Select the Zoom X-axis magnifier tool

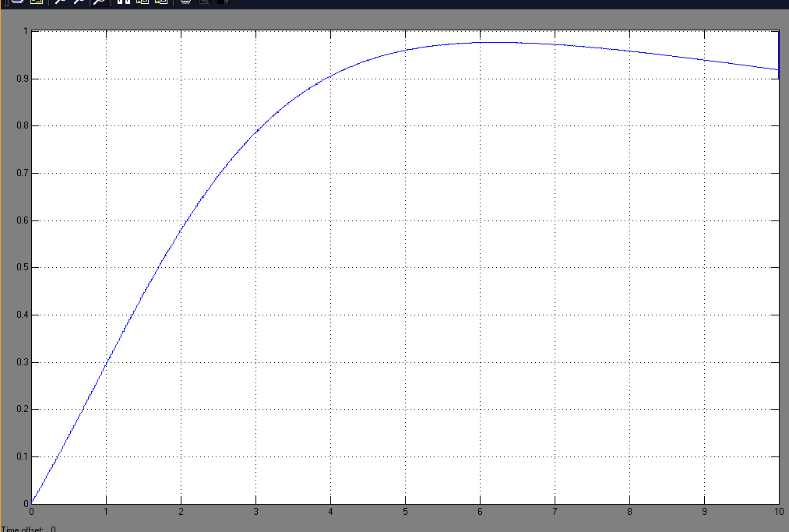(x=79, y=2)
